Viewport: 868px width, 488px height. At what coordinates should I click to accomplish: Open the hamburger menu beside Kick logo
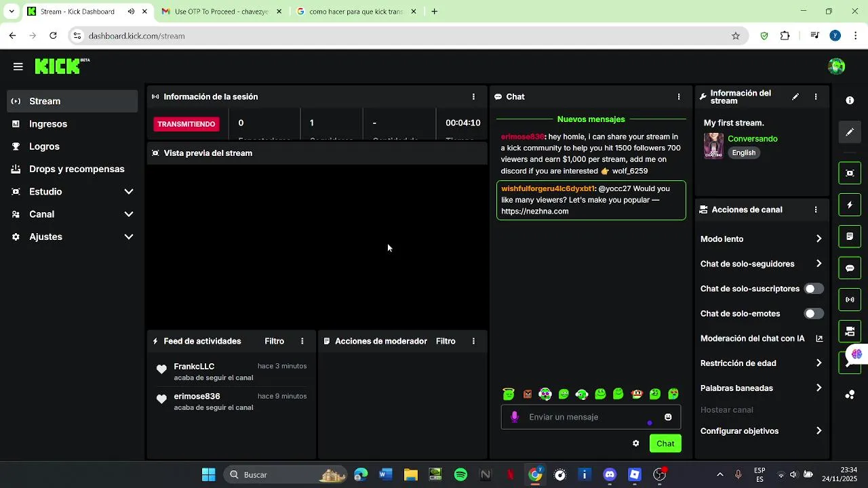coord(18,66)
